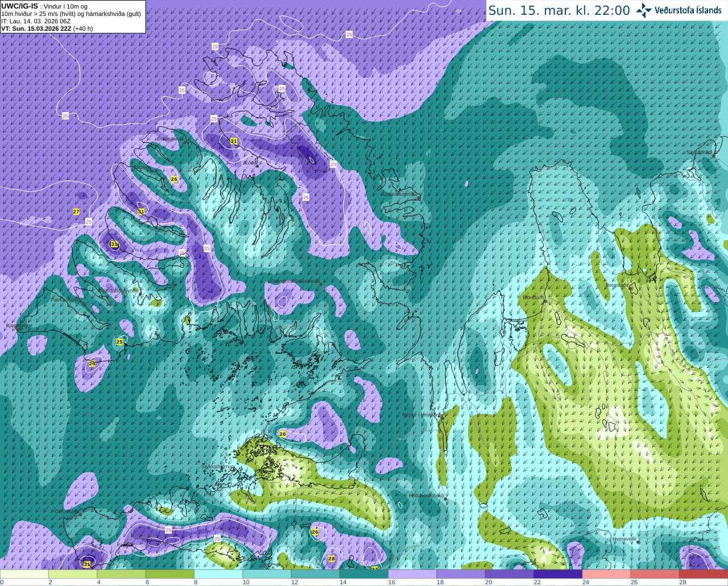
Task: Click the Gufuskálar station label
Action: pyautogui.click(x=66, y=511)
